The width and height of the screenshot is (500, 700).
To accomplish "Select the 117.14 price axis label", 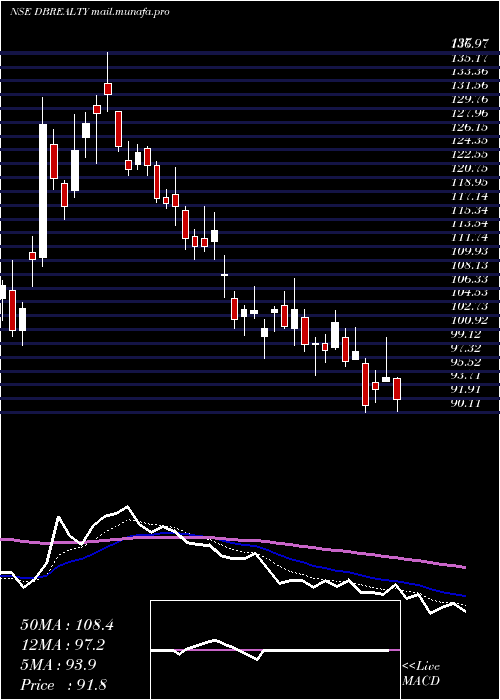I will [469, 196].
